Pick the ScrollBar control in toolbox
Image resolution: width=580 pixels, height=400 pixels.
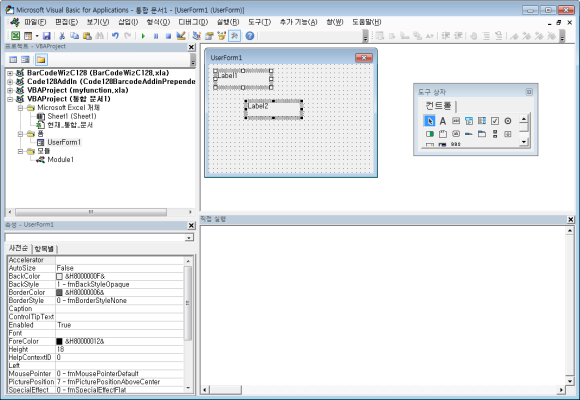[495, 134]
